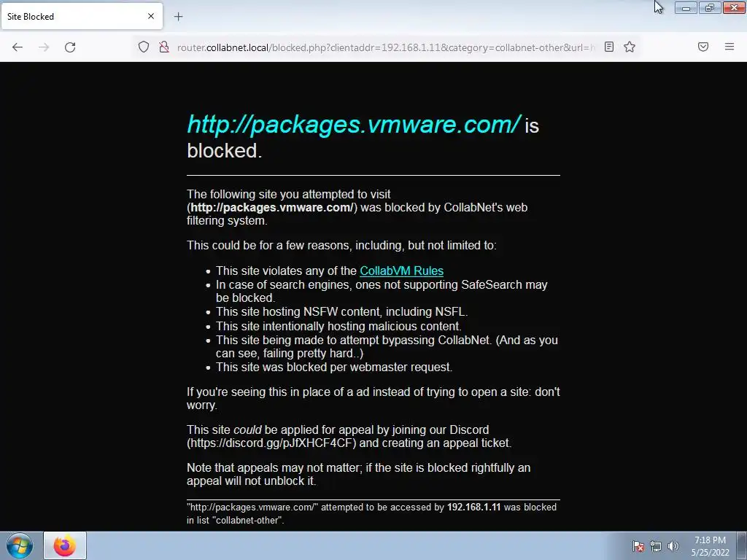Click the Discord invite URL text
The image size is (747, 560).
coord(272,443)
